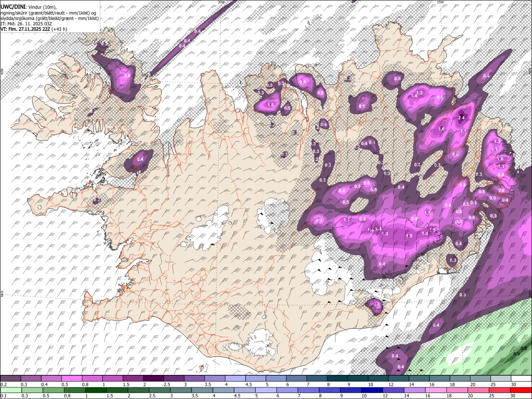Pick the lower legend swatch between 20 and 25
The width and height of the screenshot is (532, 399).
point(478,390)
